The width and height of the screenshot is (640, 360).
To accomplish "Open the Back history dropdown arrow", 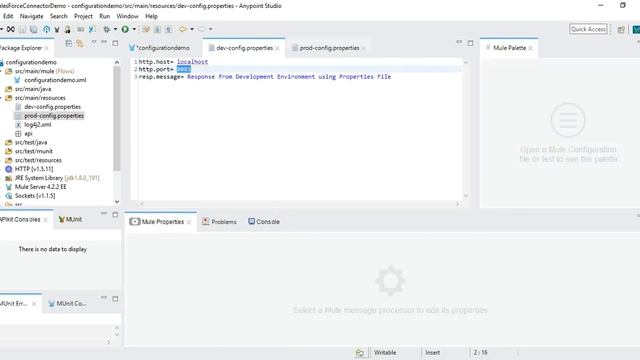I will (x=192, y=29).
